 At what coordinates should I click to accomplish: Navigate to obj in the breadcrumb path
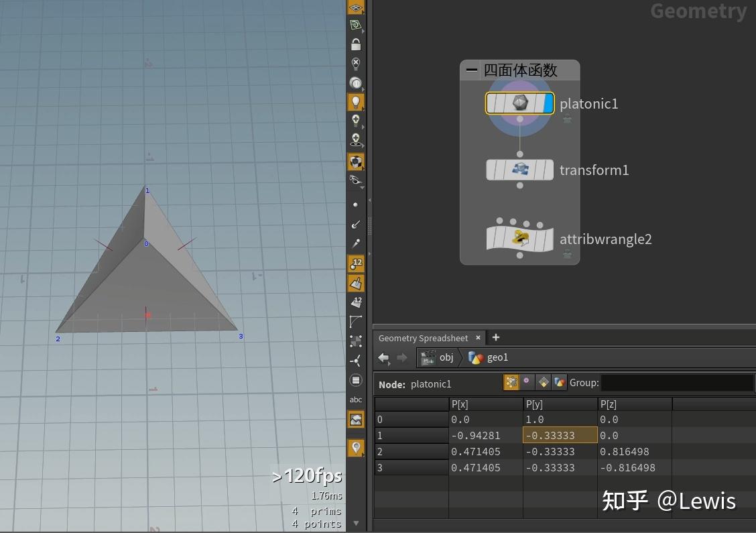tap(446, 358)
